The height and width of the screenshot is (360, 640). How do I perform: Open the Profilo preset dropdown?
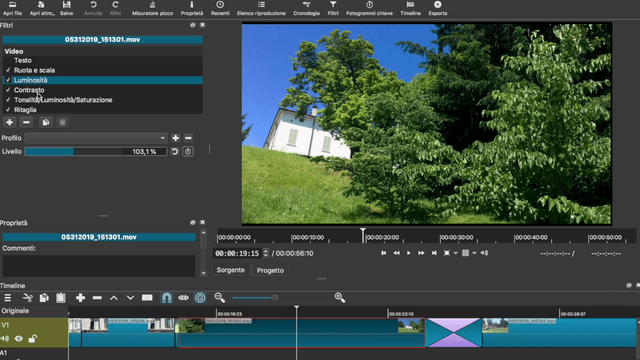(x=96, y=138)
